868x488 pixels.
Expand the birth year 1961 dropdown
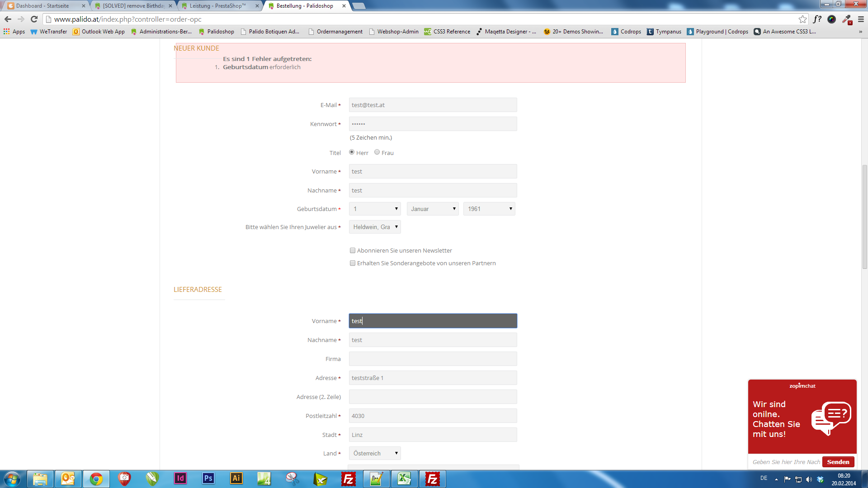tap(489, 209)
